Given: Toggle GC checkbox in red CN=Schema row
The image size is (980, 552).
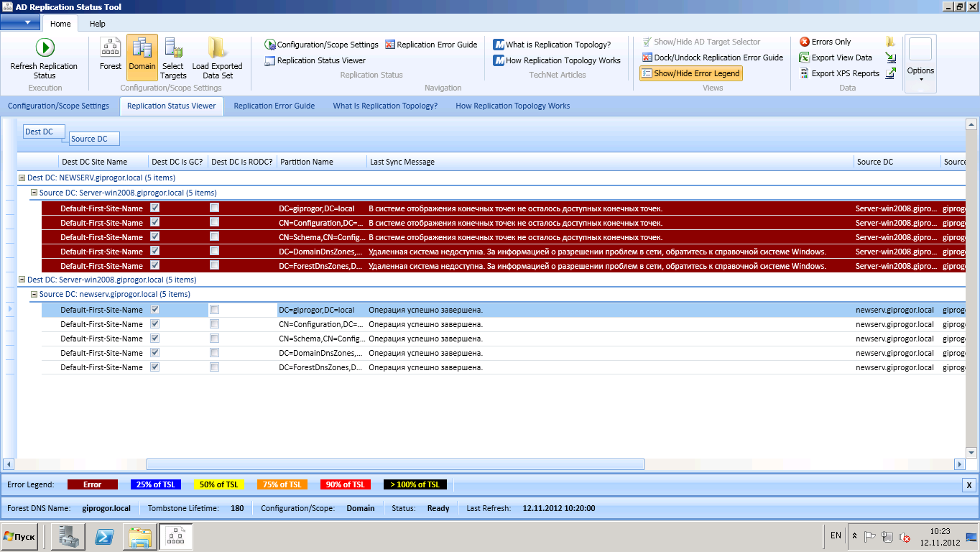Looking at the screenshot, I should [155, 236].
